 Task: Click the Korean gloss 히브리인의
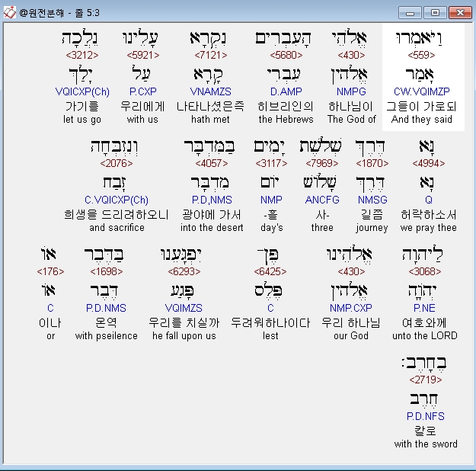coord(286,107)
